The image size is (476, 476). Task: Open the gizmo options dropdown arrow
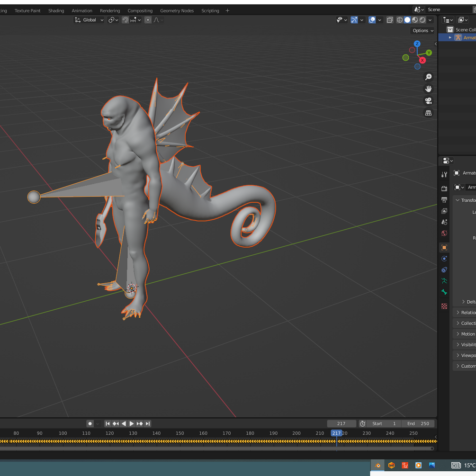361,20
